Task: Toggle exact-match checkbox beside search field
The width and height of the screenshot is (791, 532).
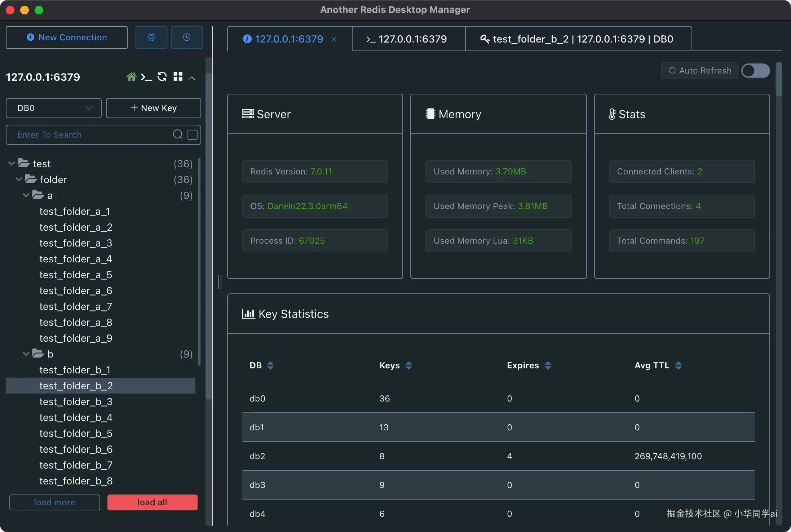Action: 192,134
